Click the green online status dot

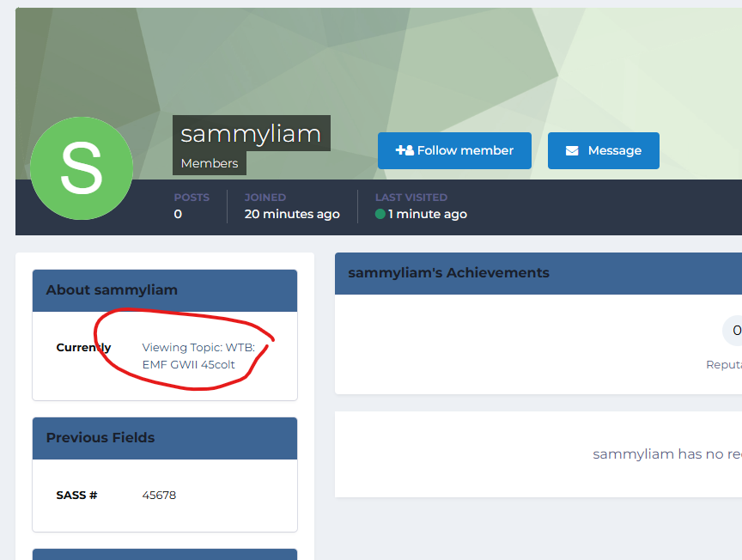pyautogui.click(x=380, y=215)
